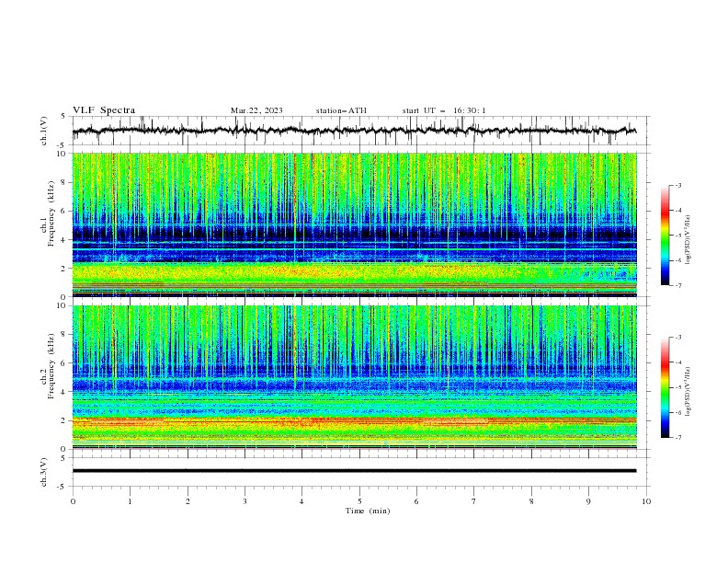This screenshot has width=728, height=563.
Task: Click the ch.3 flat voltage trace
Action: (x=354, y=471)
